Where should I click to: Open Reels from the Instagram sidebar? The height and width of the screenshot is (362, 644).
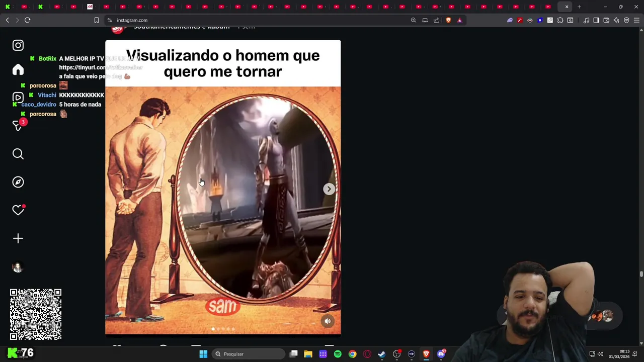[x=18, y=98]
